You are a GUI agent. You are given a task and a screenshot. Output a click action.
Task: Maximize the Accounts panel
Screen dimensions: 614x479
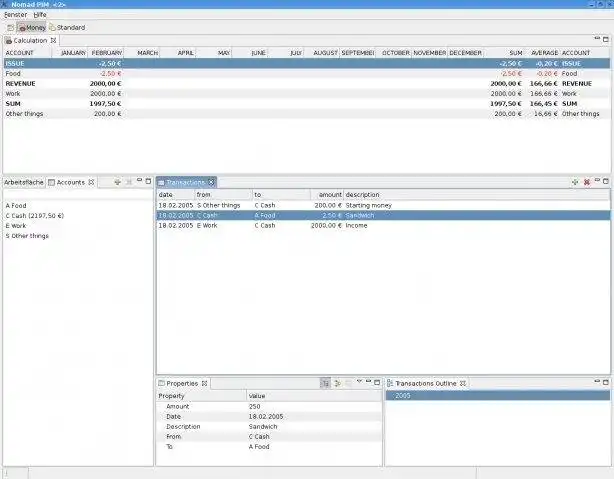pyautogui.click(x=148, y=181)
